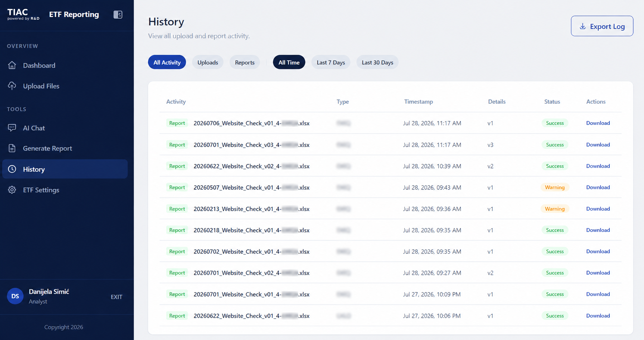The width and height of the screenshot is (644, 340).
Task: Click the History clock icon
Action: pos(12,169)
